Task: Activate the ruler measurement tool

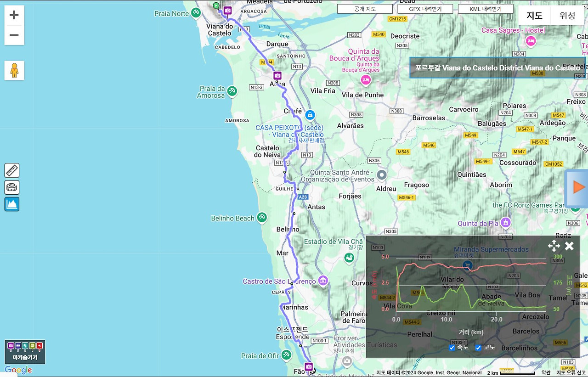Action: (x=12, y=170)
